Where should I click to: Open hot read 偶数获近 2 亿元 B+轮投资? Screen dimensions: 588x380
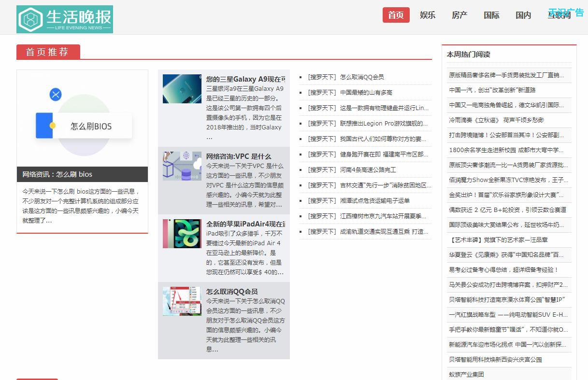[x=507, y=210]
